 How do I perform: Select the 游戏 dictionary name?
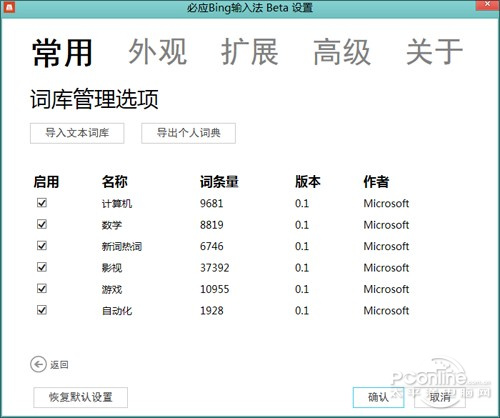pyautogui.click(x=112, y=289)
